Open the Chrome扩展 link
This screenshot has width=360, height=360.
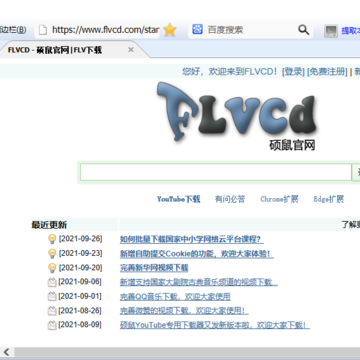click(x=279, y=199)
